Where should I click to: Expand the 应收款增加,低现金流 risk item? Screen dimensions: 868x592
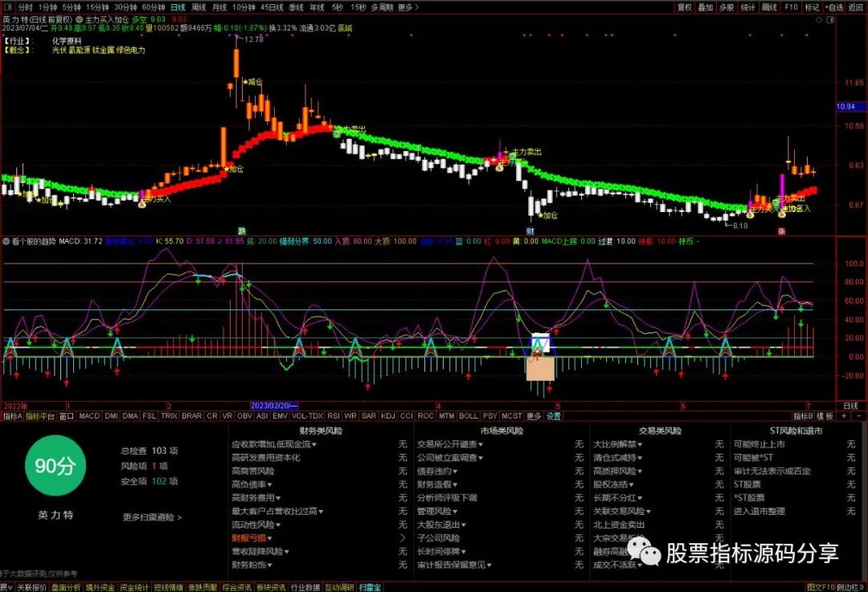pyautogui.click(x=274, y=444)
